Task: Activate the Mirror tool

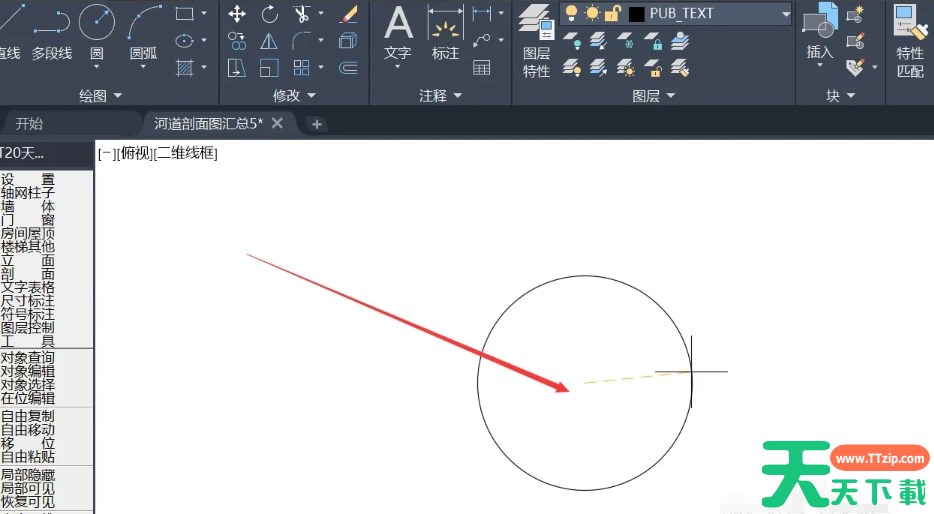Action: pyautogui.click(x=269, y=41)
